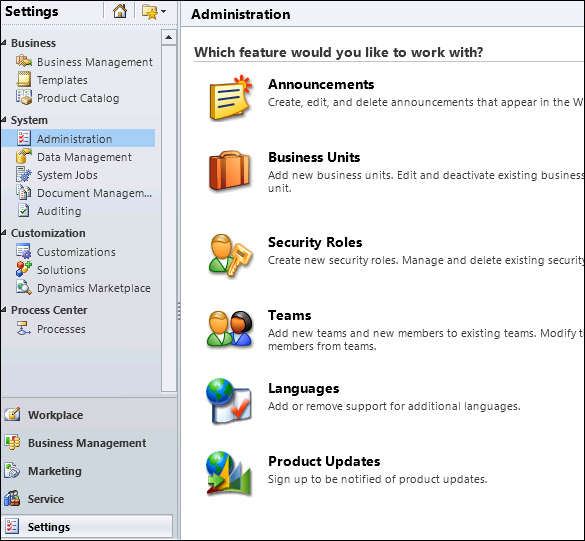Collapse the Business section
Image resolution: width=585 pixels, height=541 pixels.
pos(4,43)
